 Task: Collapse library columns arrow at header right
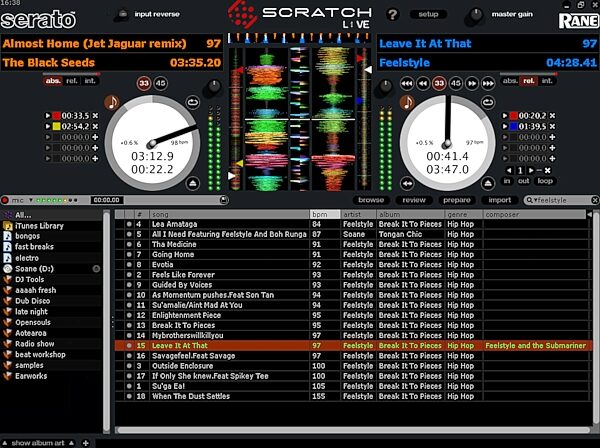(x=590, y=214)
